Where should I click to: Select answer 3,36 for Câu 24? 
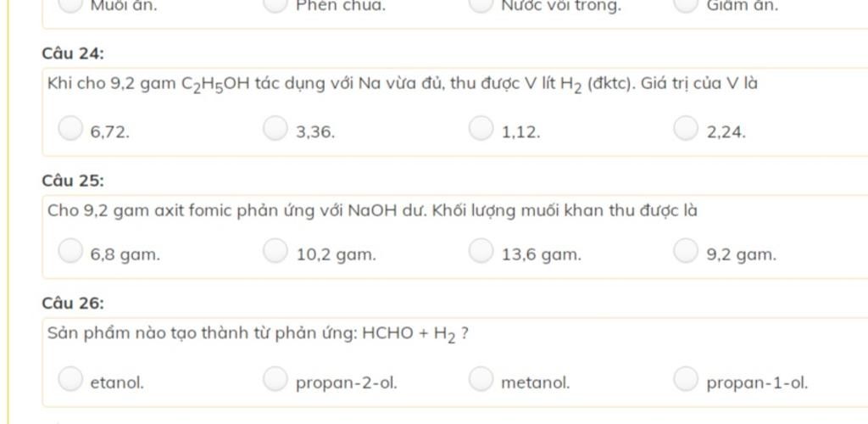(x=275, y=128)
